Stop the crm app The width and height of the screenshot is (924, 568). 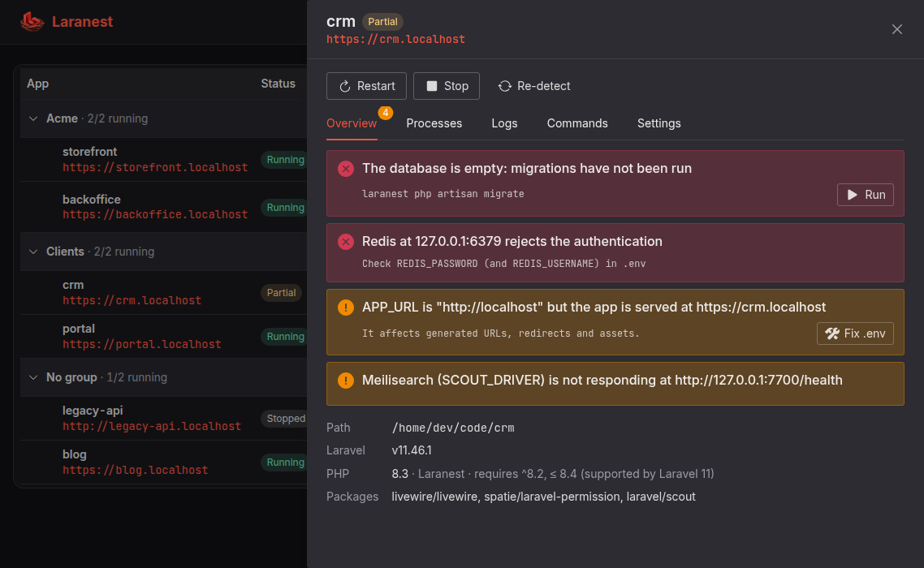click(x=447, y=86)
